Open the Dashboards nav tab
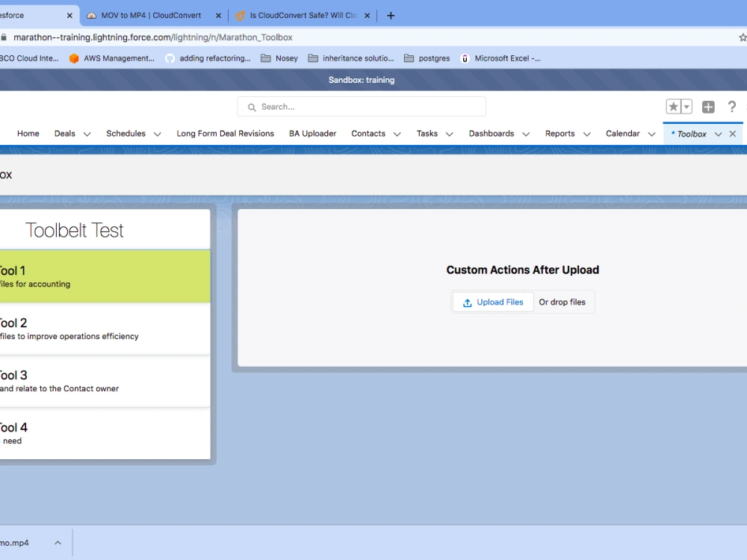 pos(492,134)
